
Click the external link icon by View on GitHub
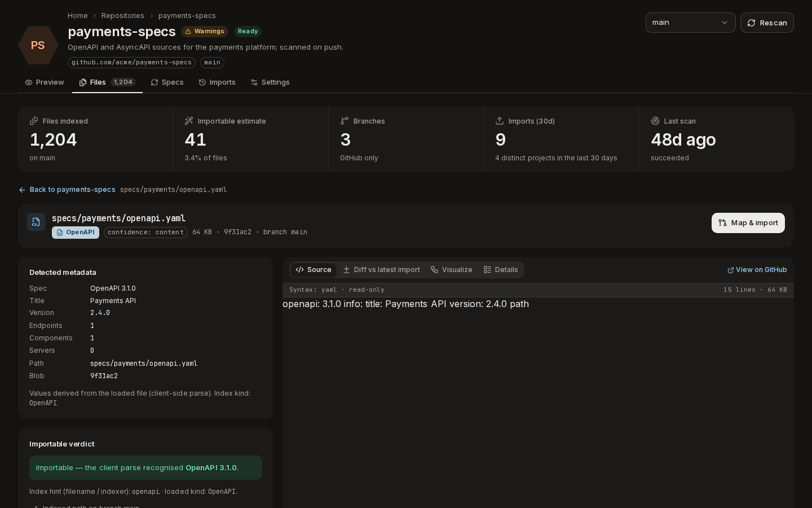731,270
